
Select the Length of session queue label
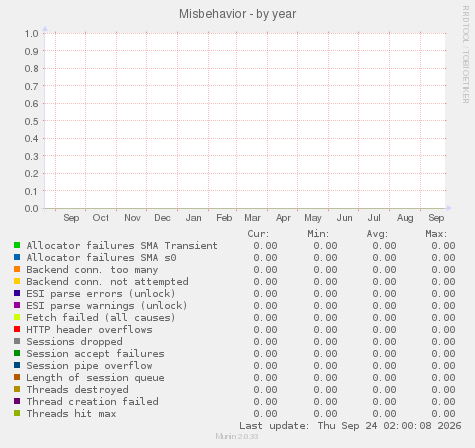(95, 378)
